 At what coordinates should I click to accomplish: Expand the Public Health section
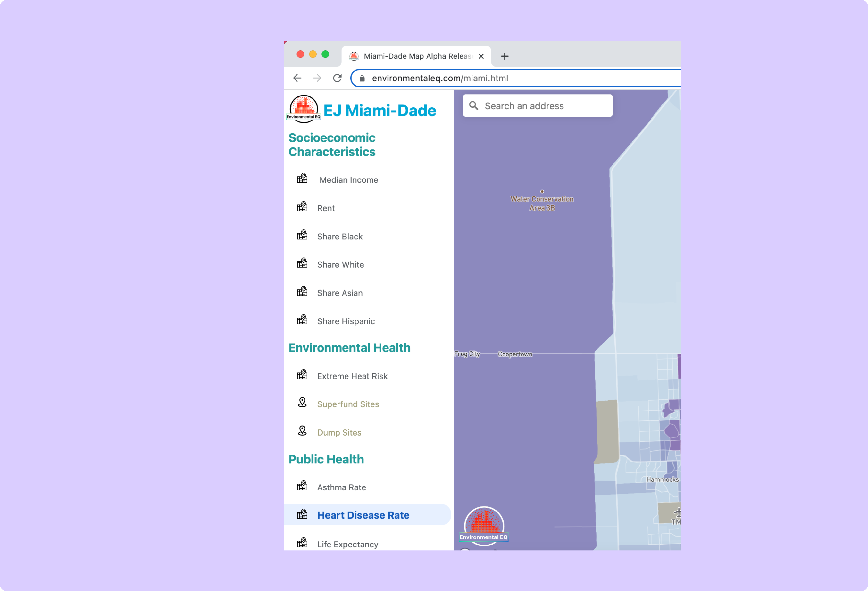[x=326, y=459]
